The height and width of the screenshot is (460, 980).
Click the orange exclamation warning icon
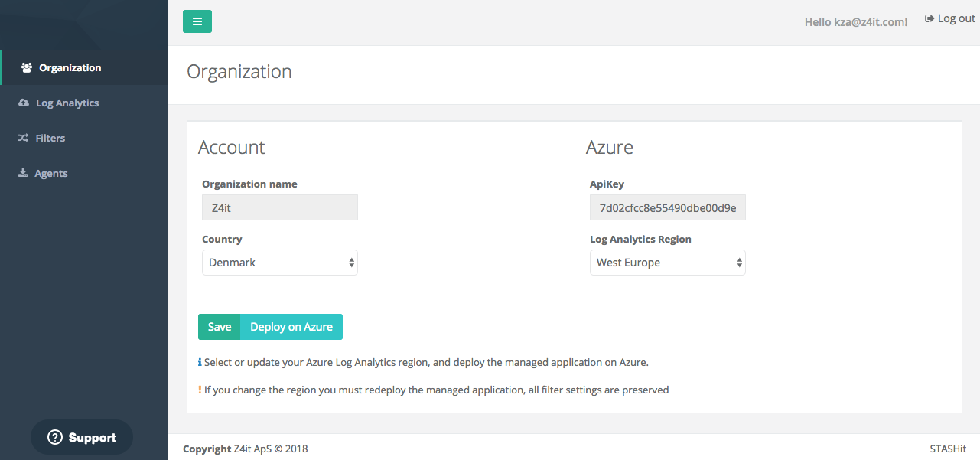[x=200, y=390]
